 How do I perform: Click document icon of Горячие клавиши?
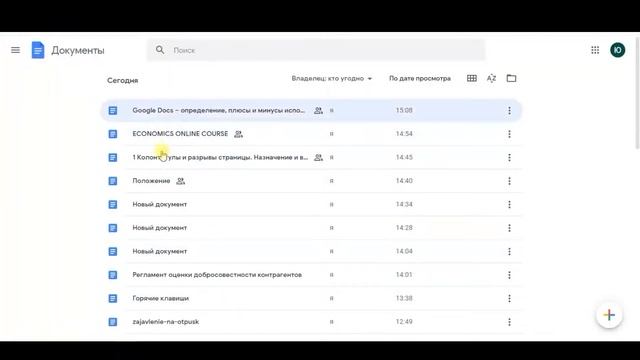[x=113, y=298]
